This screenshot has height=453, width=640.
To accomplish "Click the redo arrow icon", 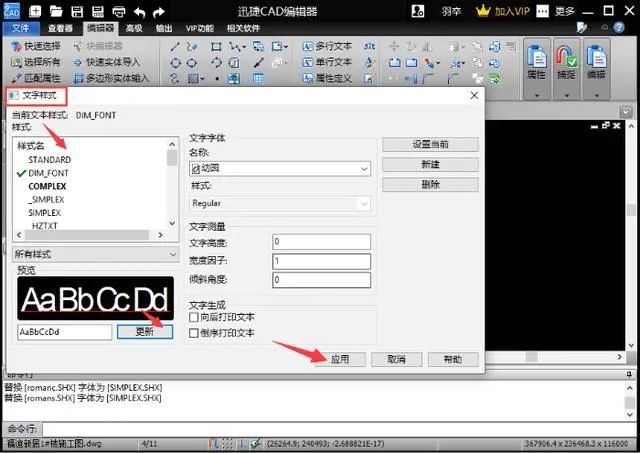I will coord(159,12).
